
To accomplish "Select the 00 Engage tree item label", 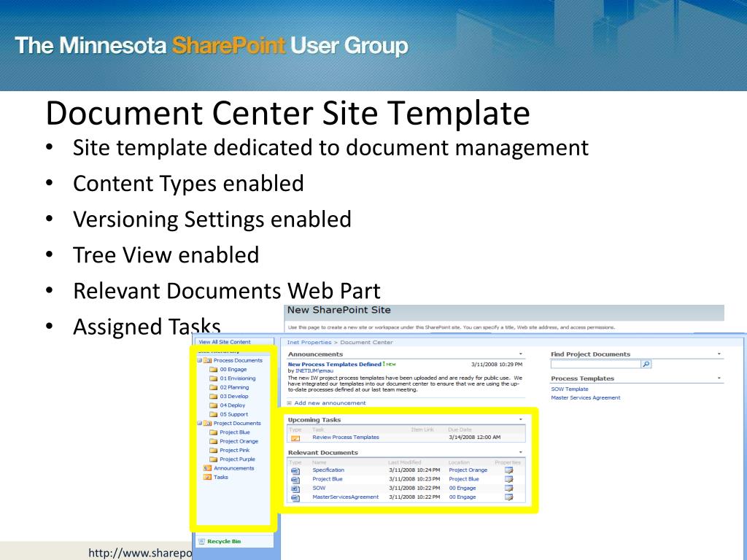I will tap(233, 370).
